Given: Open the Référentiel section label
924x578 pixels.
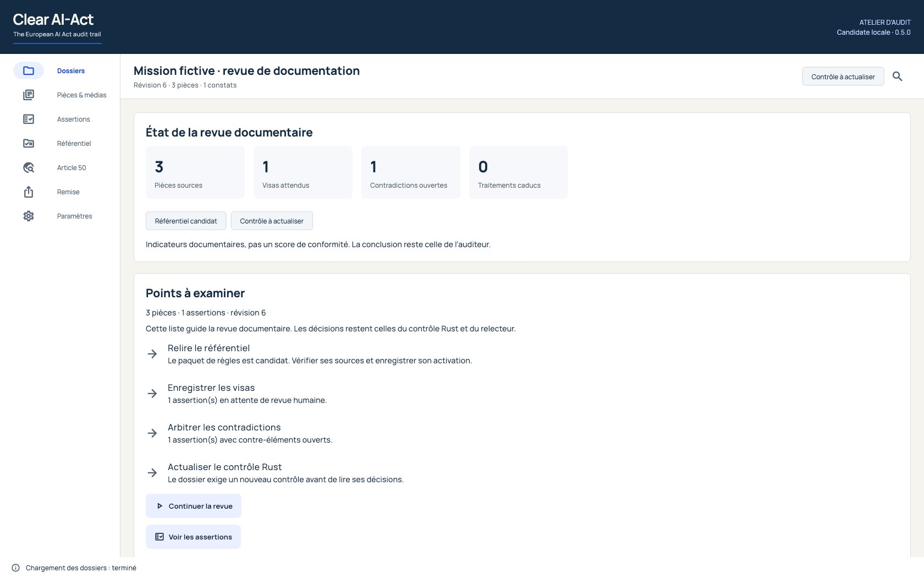Looking at the screenshot, I should [74, 143].
